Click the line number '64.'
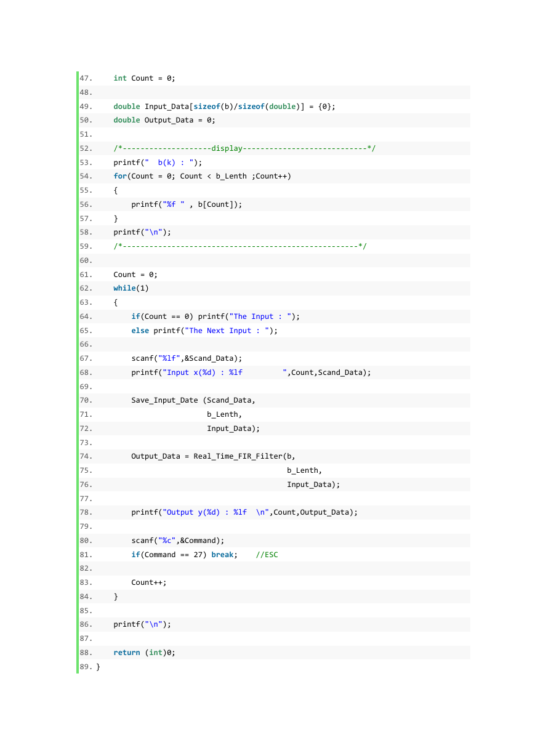 pos(86,316)
